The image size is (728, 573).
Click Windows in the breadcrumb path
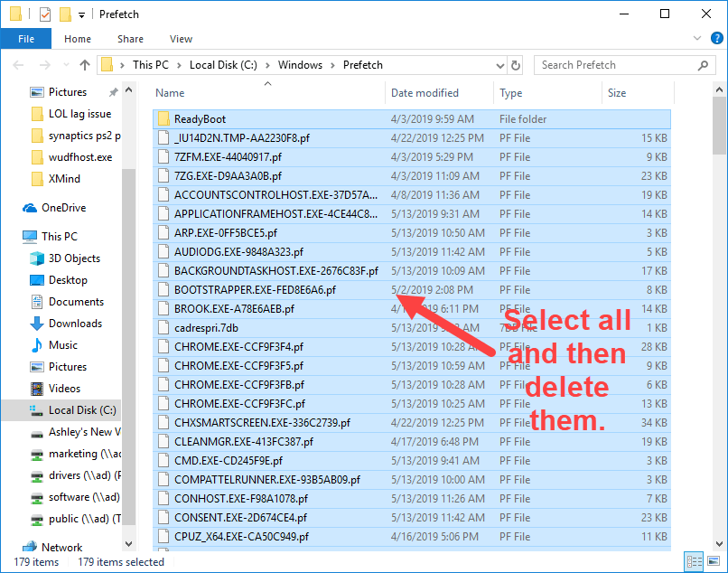[300, 65]
